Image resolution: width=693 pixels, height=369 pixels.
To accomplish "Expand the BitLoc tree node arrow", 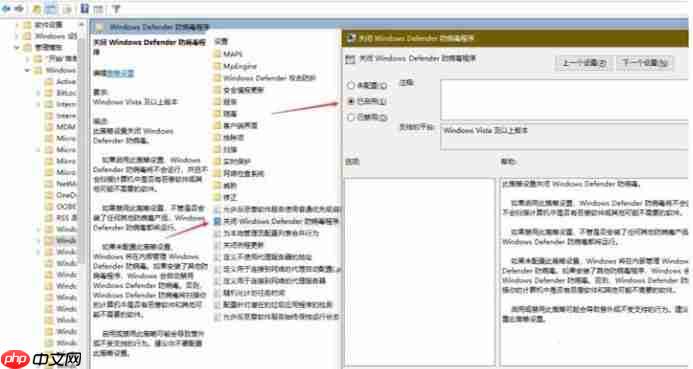I will [38, 93].
